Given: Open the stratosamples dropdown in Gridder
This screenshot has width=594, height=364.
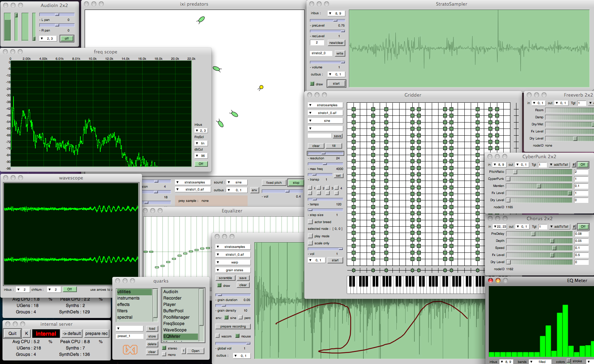Looking at the screenshot, I should [x=325, y=105].
